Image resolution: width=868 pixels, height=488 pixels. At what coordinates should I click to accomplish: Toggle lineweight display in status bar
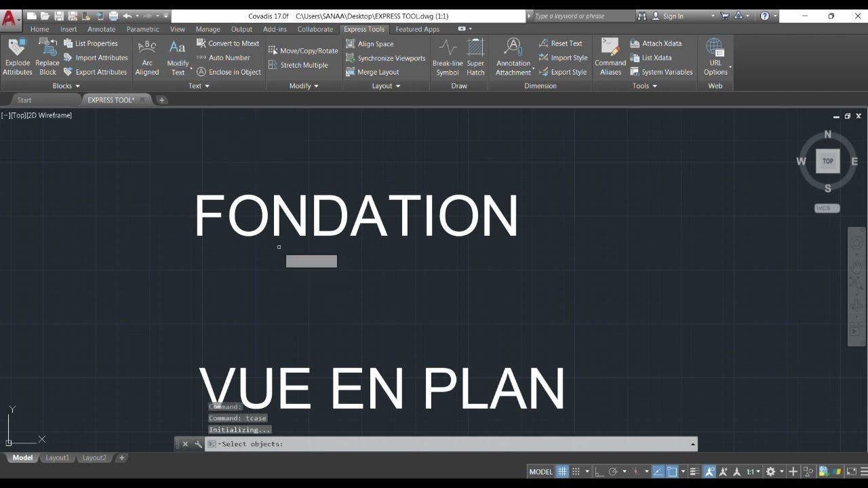(694, 472)
